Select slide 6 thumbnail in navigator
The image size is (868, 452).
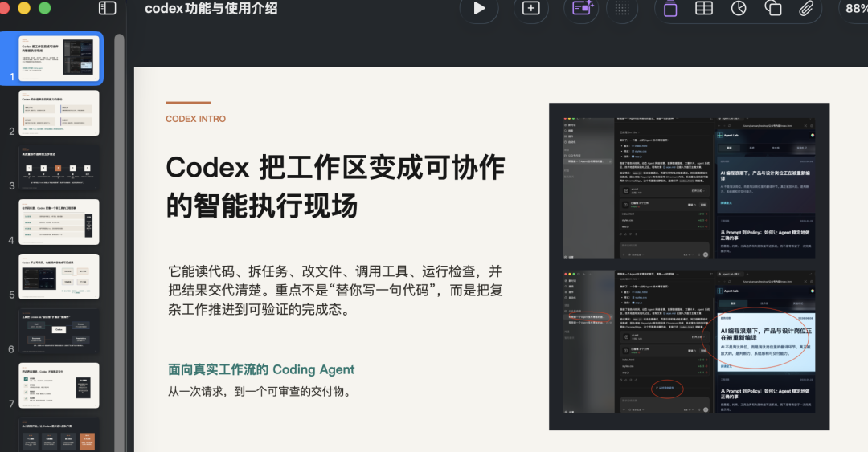coord(59,331)
